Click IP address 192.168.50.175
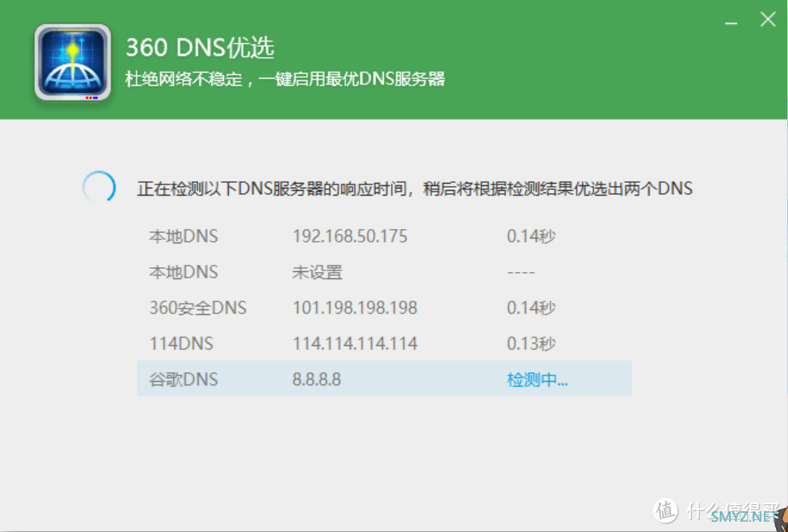The height and width of the screenshot is (532, 788). tap(350, 236)
